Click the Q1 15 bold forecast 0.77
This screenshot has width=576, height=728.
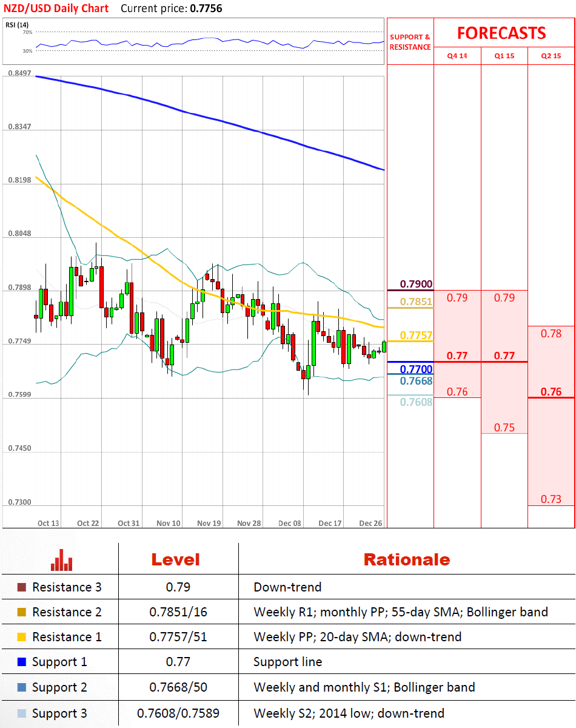[504, 356]
